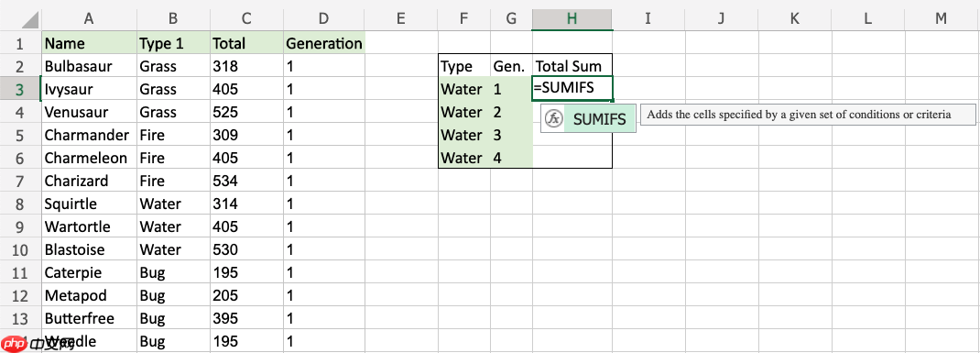
Task: Click total value 309
Action: (x=247, y=135)
